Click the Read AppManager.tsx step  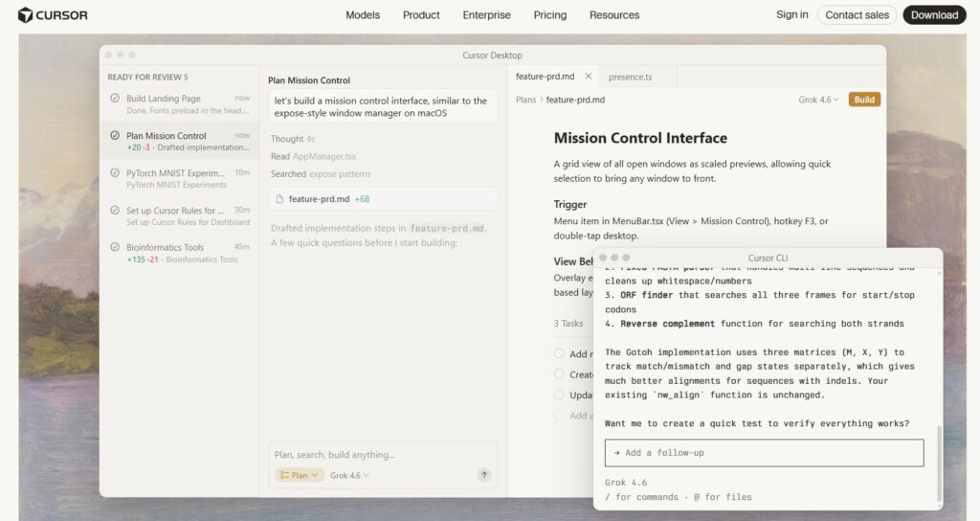pos(313,156)
